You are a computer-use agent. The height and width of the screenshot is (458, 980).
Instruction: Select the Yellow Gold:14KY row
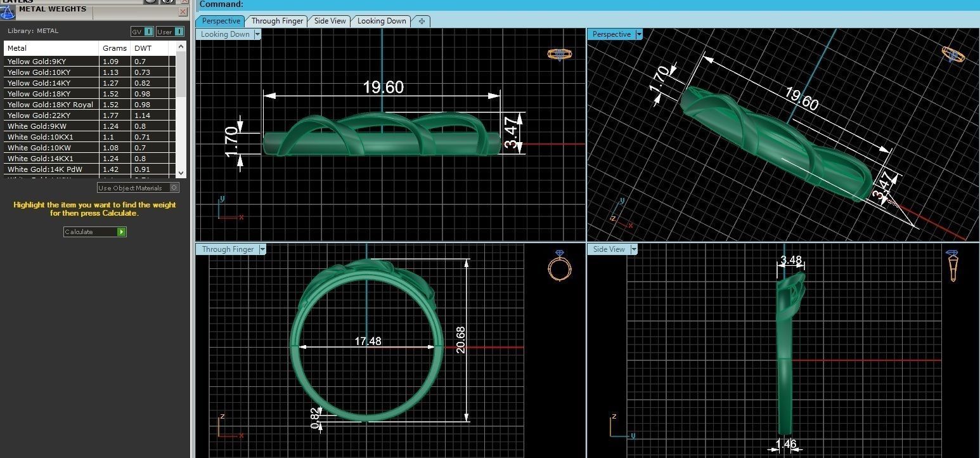click(x=89, y=83)
